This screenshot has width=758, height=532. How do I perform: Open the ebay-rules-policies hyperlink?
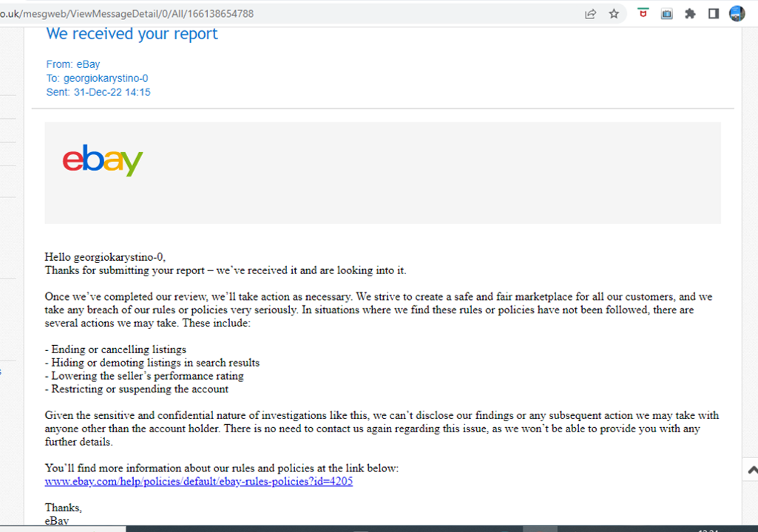(198, 481)
